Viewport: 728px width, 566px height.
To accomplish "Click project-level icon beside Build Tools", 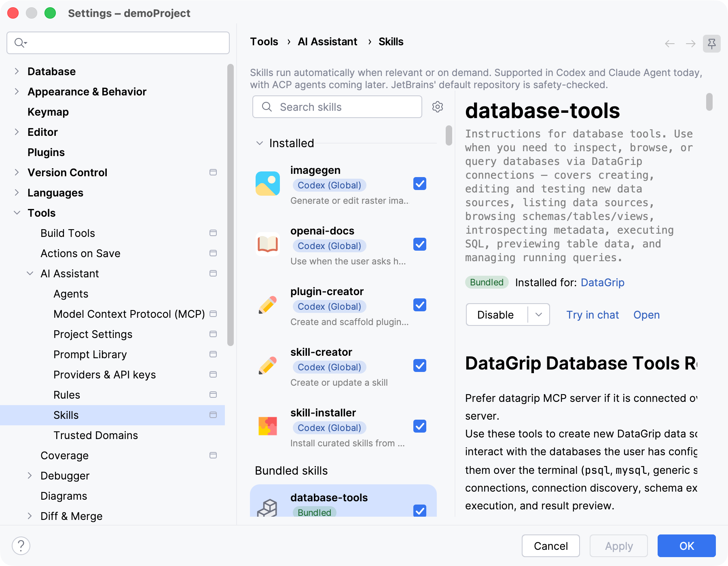I will coord(213,233).
